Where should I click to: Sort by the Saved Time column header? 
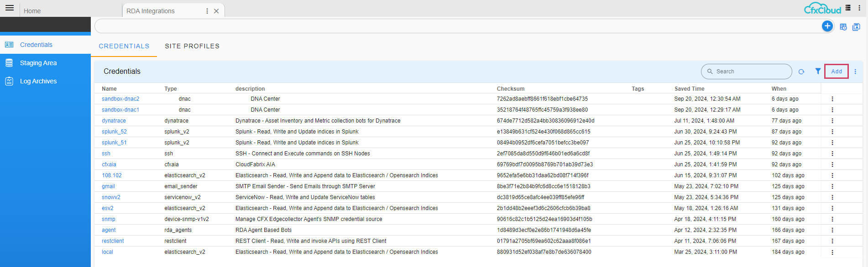click(x=689, y=89)
